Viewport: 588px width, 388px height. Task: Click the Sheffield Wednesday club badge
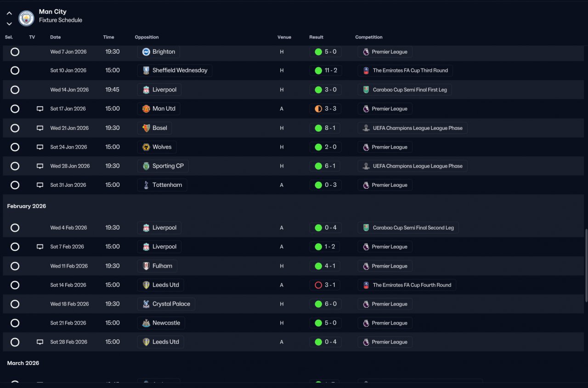pyautogui.click(x=146, y=71)
